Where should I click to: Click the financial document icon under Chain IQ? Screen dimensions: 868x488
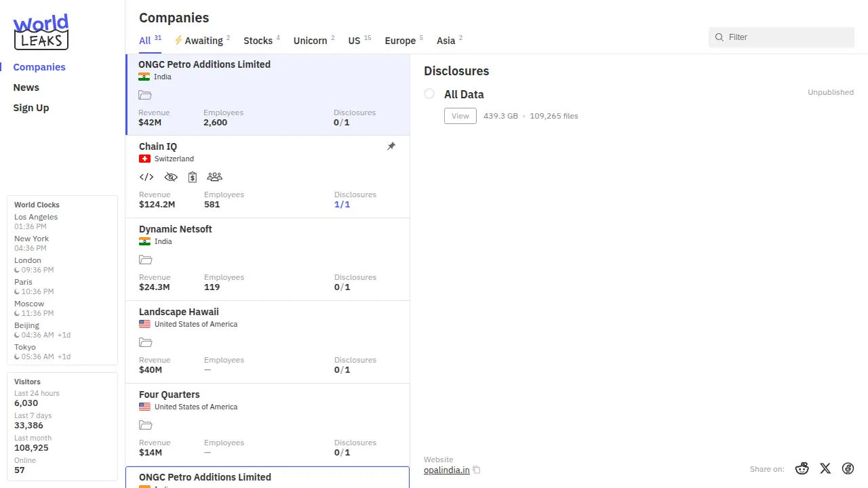point(193,177)
